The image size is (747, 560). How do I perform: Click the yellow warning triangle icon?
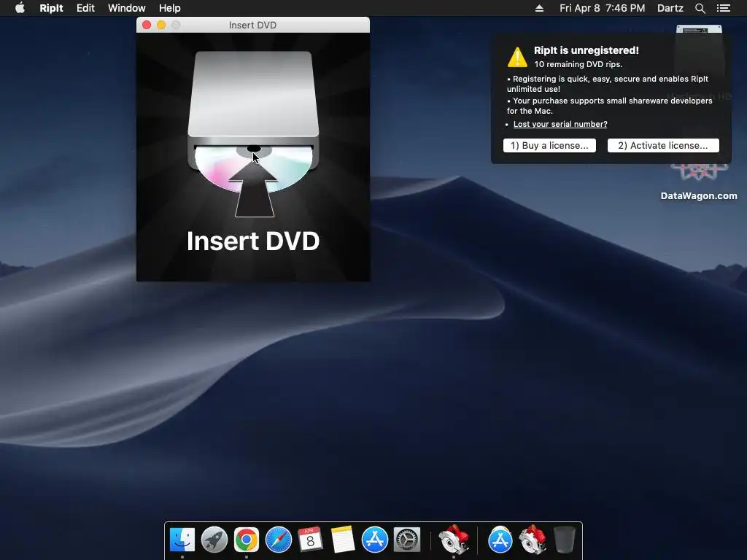(x=517, y=57)
